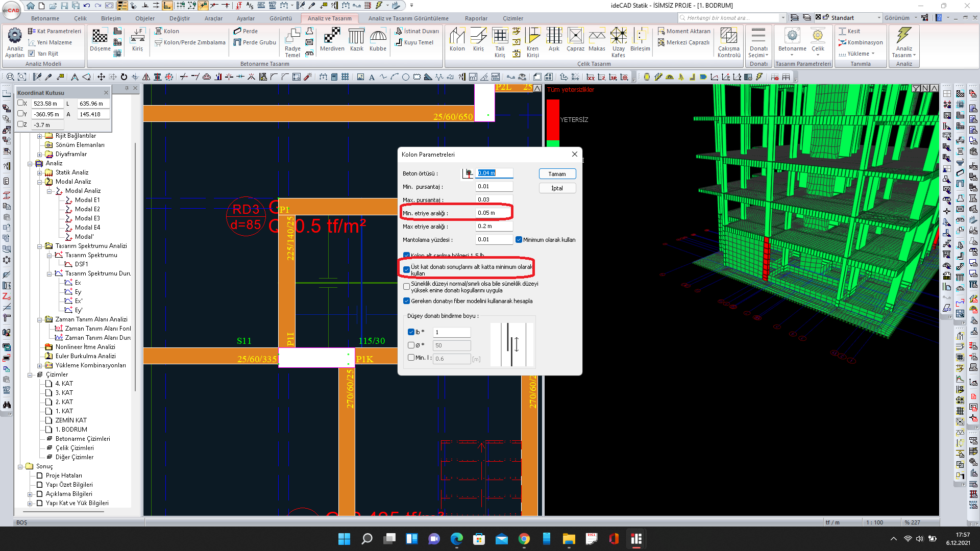This screenshot has height=551, width=980.
Task: Select the Döşeme tool in ribbon
Action: (x=100, y=40)
